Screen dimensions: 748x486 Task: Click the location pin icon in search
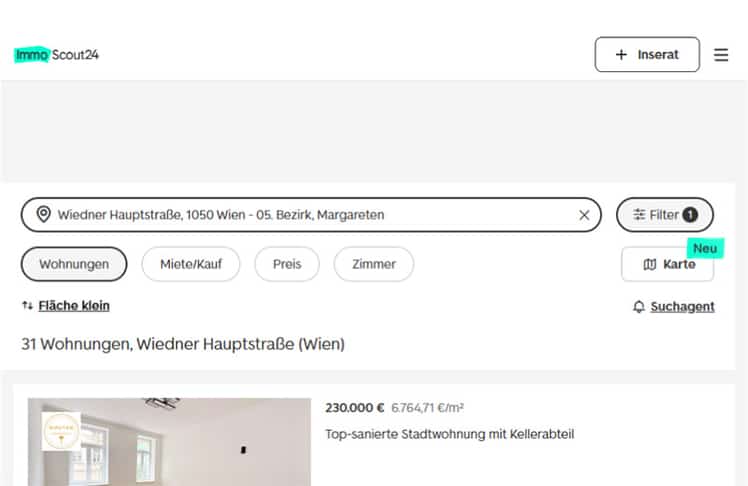[43, 215]
